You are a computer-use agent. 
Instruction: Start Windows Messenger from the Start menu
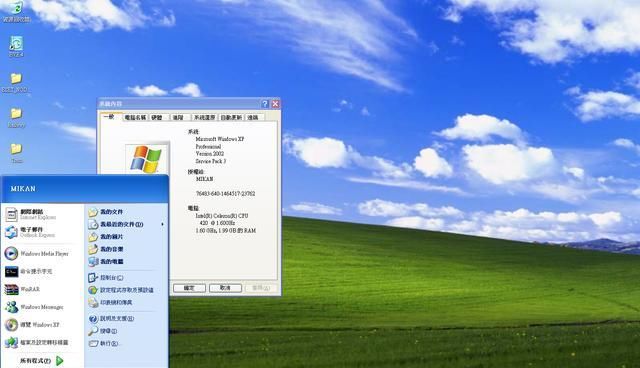[x=34, y=307]
